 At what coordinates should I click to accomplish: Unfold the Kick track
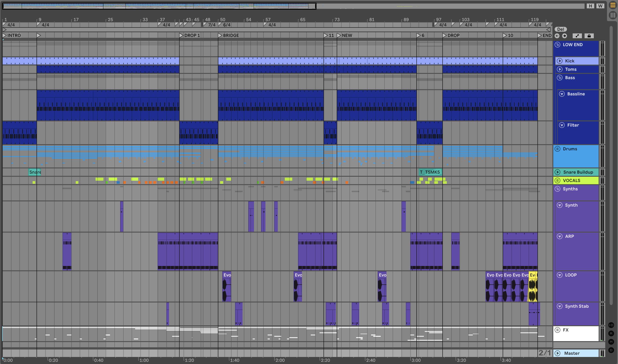559,61
